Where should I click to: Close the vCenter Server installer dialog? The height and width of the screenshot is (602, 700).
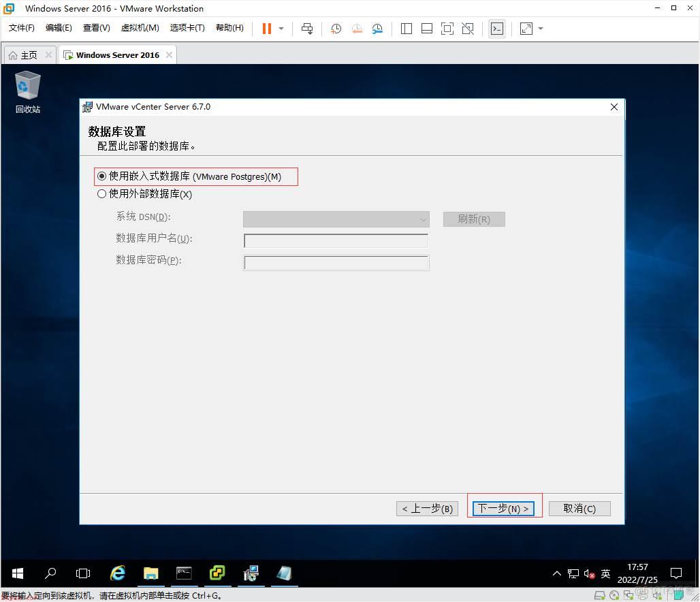[614, 107]
